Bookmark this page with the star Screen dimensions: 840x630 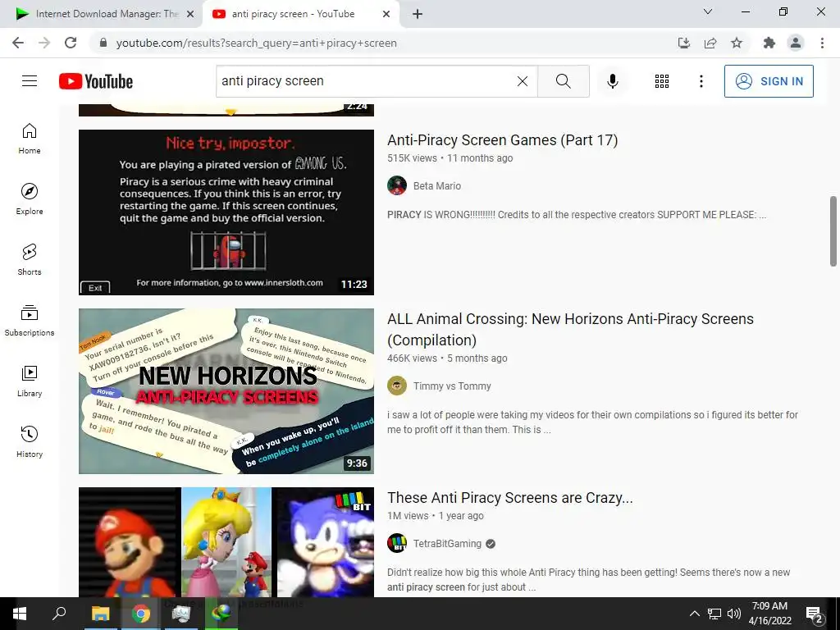pyautogui.click(x=737, y=43)
